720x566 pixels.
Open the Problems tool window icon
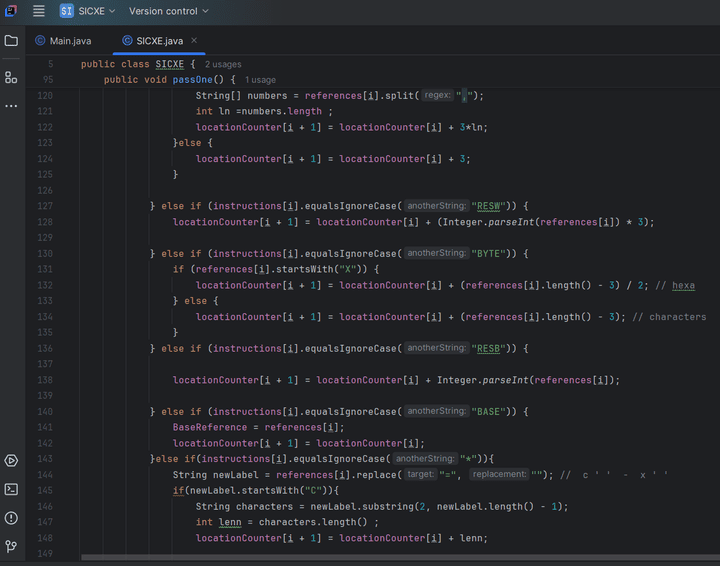coord(11,518)
